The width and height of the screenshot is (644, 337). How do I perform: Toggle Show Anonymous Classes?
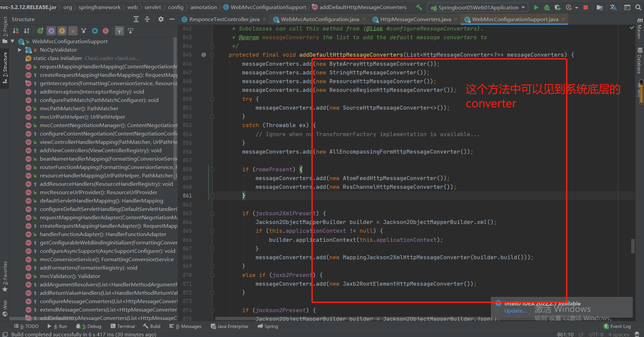pos(95,31)
